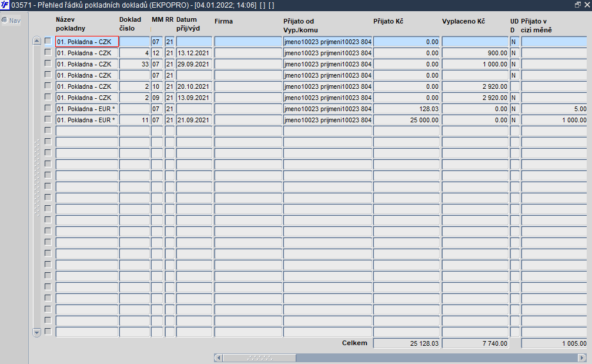Viewport: 592px width, 364px height.
Task: Click the vertical scroll up arrow
Action: point(36,41)
